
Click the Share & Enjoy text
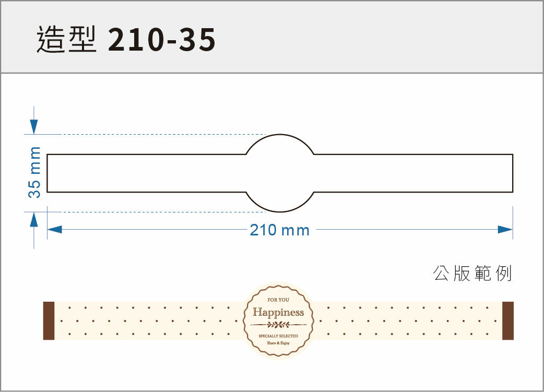pos(278,343)
